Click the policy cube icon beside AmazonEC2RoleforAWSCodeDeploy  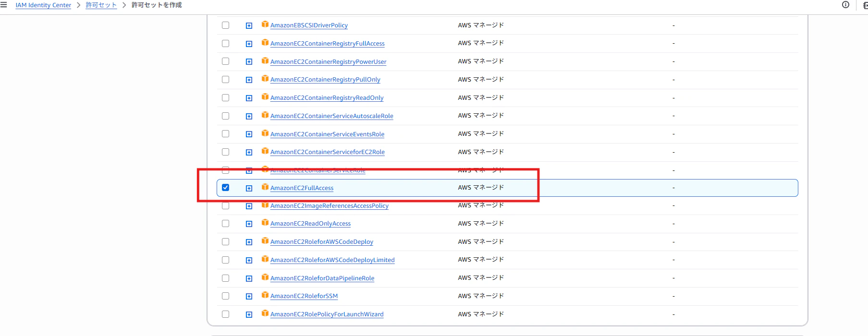(x=265, y=241)
